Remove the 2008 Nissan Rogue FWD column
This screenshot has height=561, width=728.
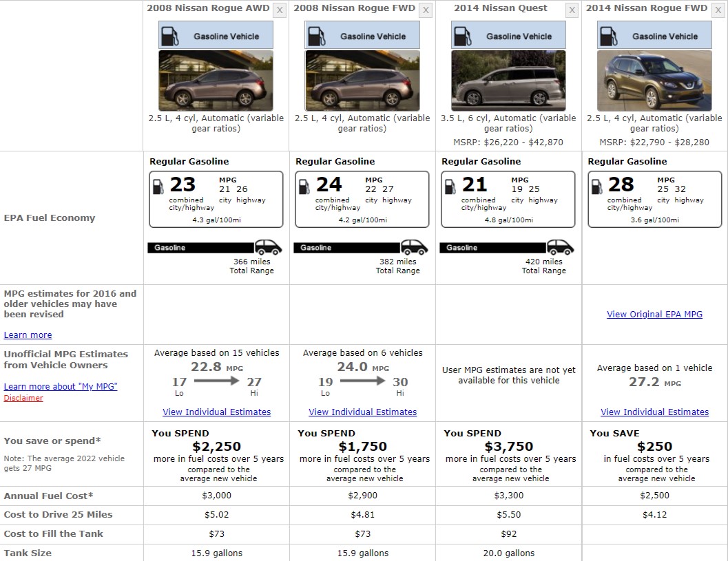pos(426,10)
